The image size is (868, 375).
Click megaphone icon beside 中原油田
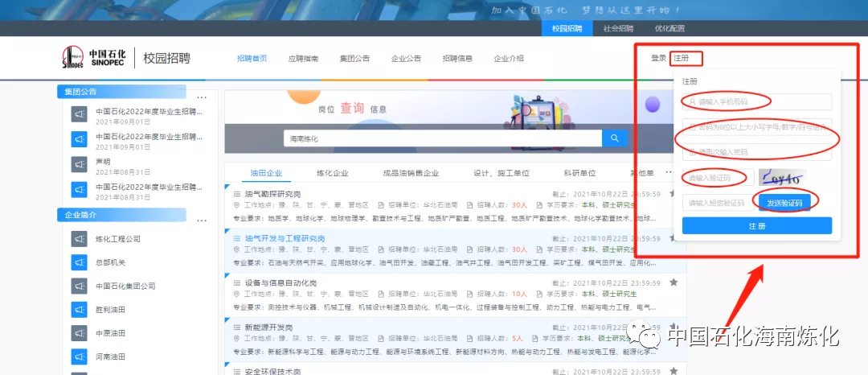click(x=79, y=333)
